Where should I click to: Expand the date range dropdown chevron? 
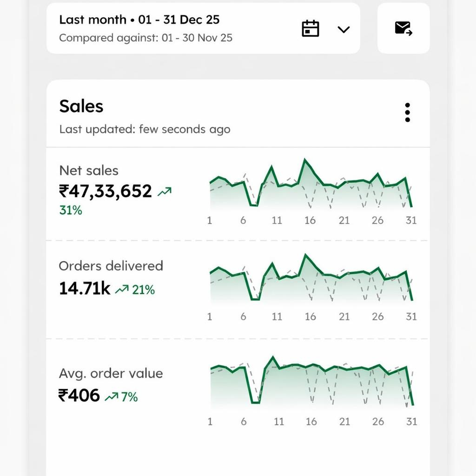[x=344, y=29]
